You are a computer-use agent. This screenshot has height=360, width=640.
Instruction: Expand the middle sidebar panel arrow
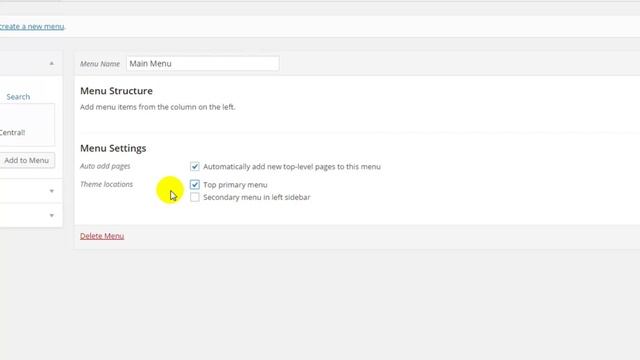(x=52, y=191)
